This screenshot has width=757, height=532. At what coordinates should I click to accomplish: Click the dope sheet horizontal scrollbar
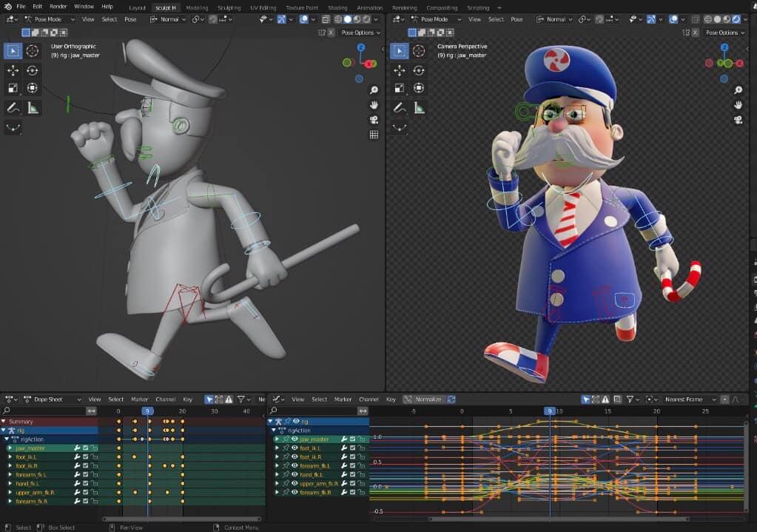point(183,519)
